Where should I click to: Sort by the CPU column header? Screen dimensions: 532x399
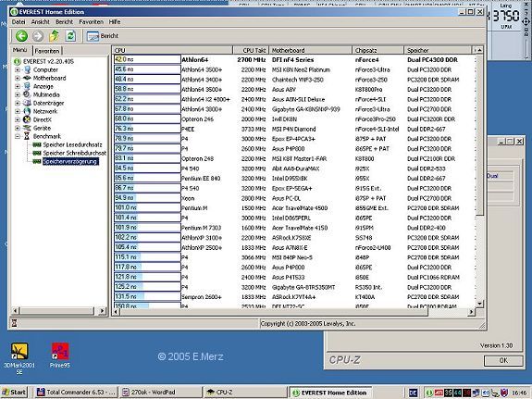(172, 50)
